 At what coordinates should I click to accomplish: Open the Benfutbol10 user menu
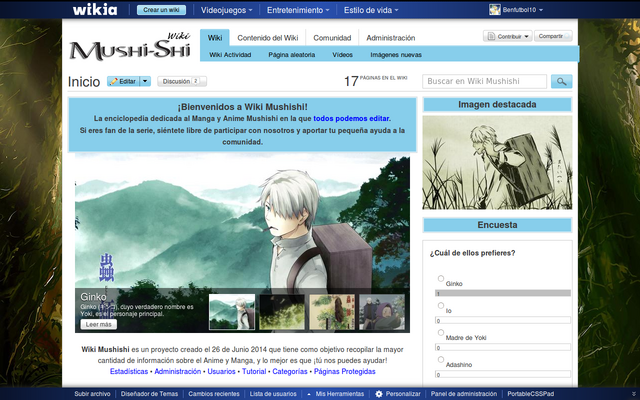pos(522,10)
